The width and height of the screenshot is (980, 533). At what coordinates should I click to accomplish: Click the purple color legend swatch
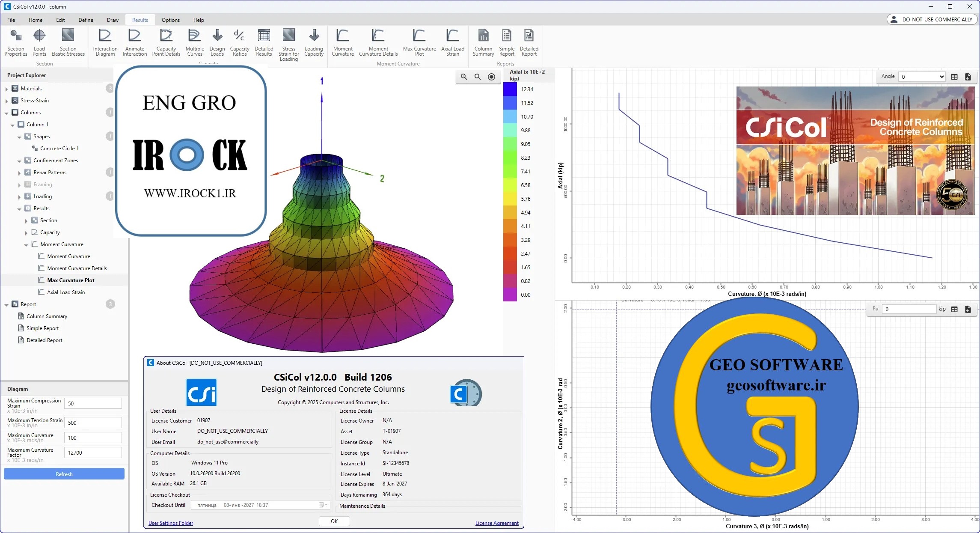(x=510, y=295)
